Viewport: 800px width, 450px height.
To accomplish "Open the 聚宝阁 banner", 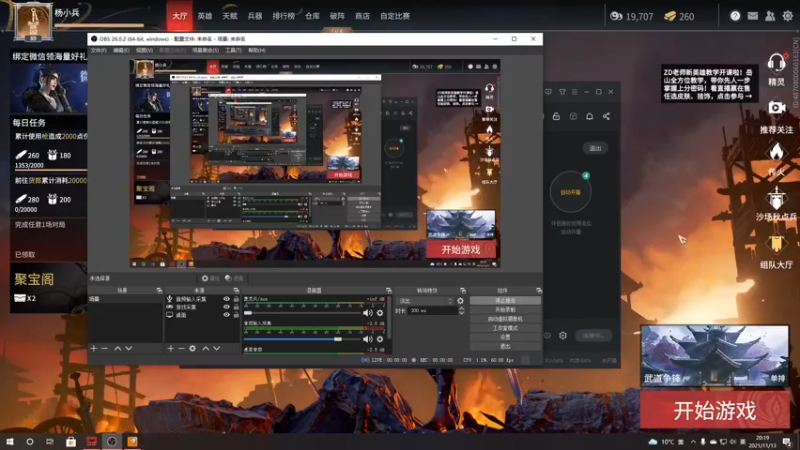I will tap(48, 287).
